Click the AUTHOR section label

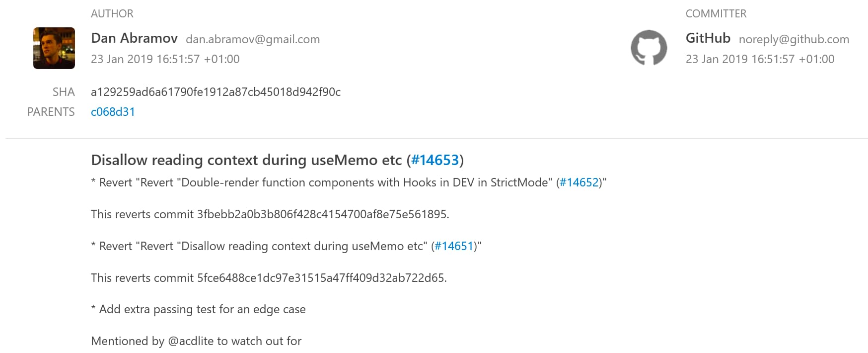112,14
